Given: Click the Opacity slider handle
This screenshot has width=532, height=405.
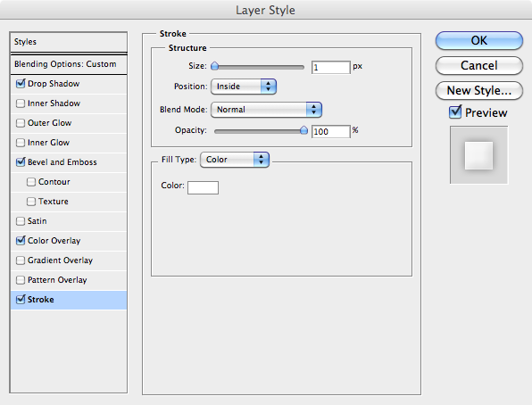Looking at the screenshot, I should click(304, 130).
